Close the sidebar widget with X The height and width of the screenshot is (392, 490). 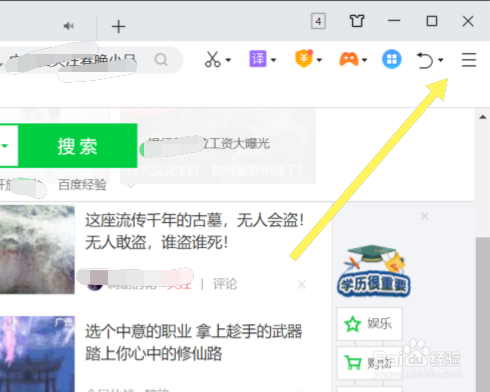[425, 216]
